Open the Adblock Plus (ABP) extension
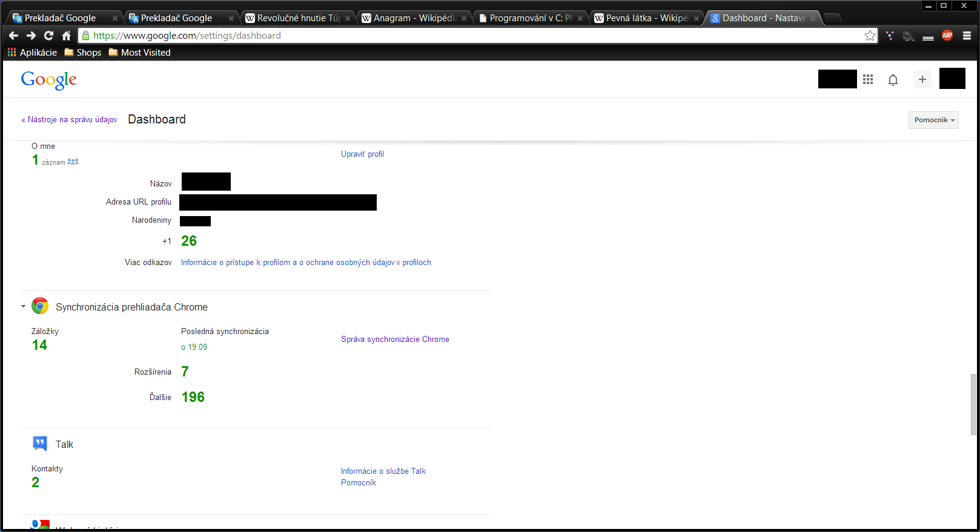The width and height of the screenshot is (980, 532). tap(947, 36)
